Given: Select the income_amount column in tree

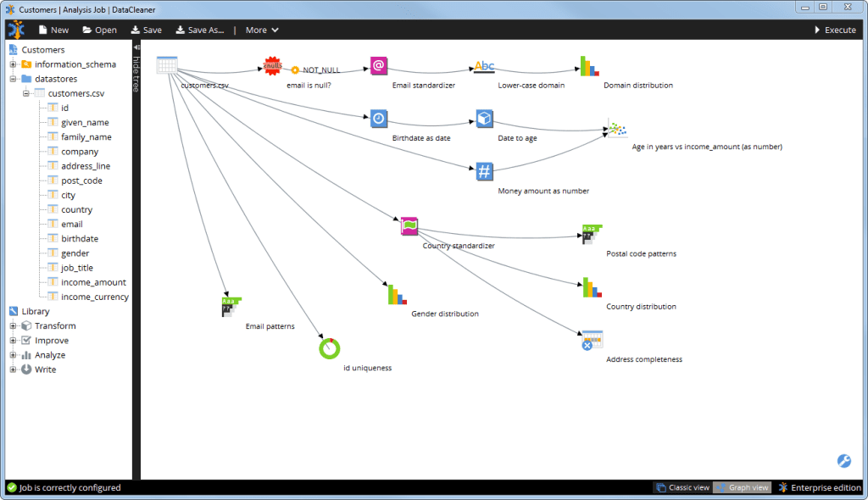Looking at the screenshot, I should pyautogui.click(x=93, y=282).
